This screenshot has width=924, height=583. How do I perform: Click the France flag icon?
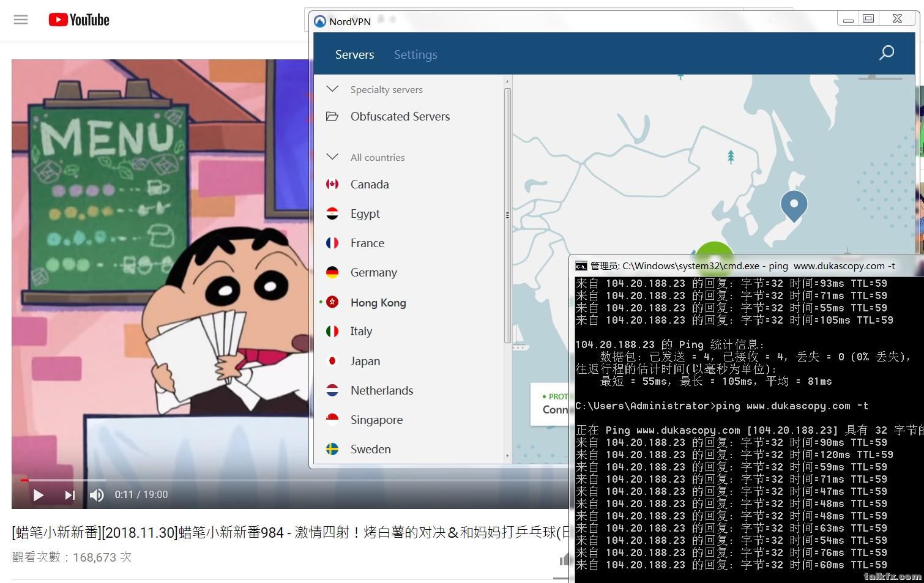332,243
